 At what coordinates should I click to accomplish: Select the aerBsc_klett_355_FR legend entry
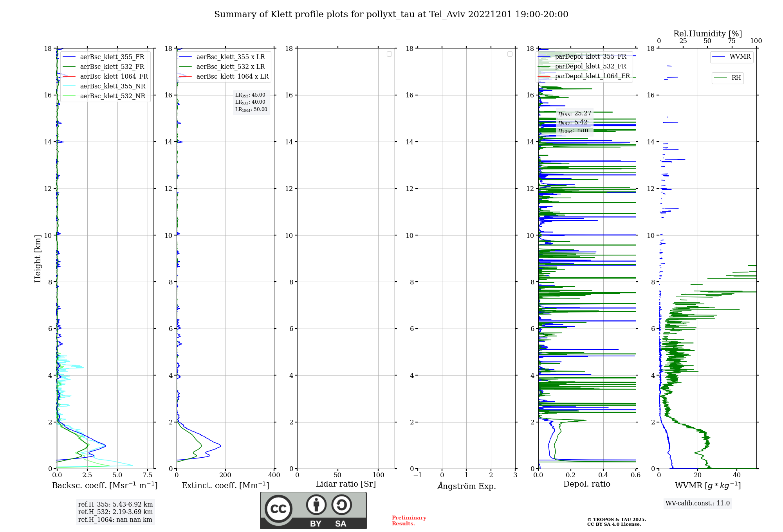(x=105, y=57)
